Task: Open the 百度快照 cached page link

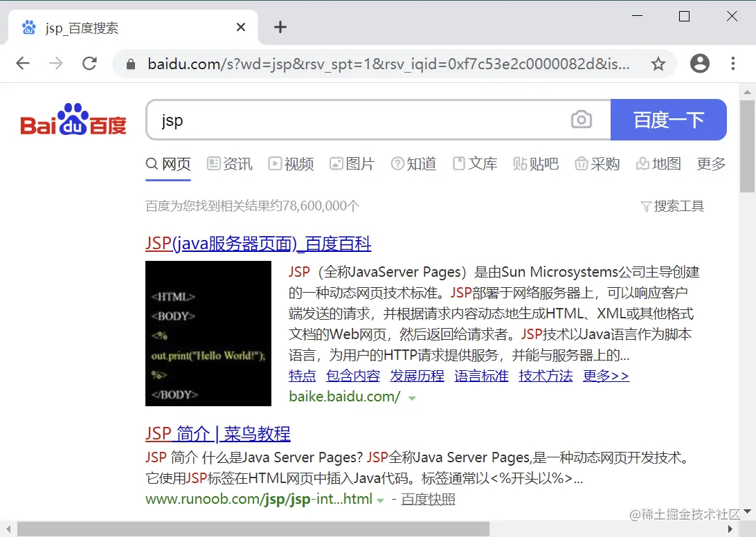Action: click(427, 499)
